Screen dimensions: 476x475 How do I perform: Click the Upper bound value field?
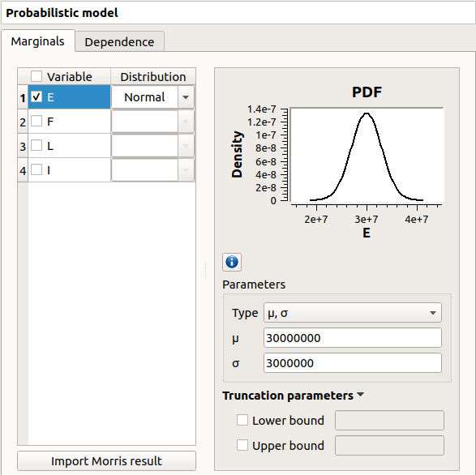[x=389, y=446]
